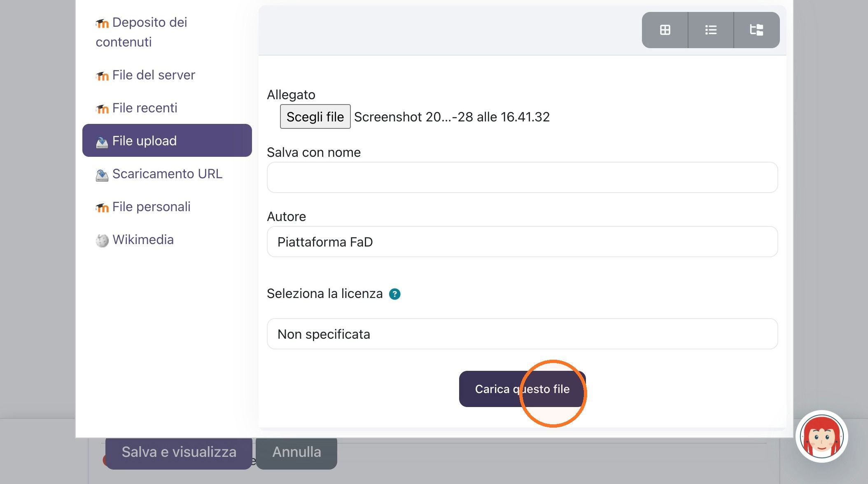This screenshot has width=868, height=484.
Task: Open the chat assistant avatar
Action: coord(821,436)
